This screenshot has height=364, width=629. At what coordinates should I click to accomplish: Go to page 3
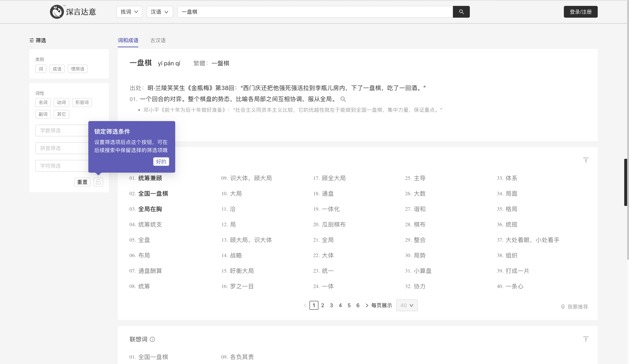(331, 305)
